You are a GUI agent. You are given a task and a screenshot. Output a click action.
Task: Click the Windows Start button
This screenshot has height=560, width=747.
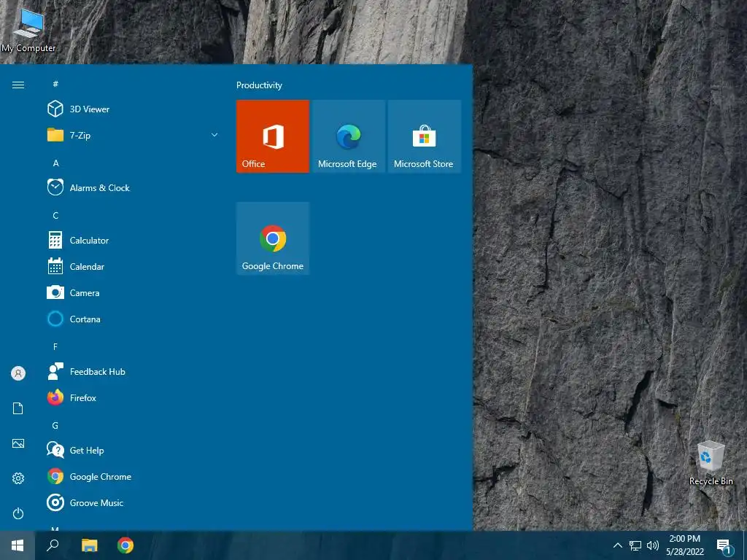[x=18, y=545]
